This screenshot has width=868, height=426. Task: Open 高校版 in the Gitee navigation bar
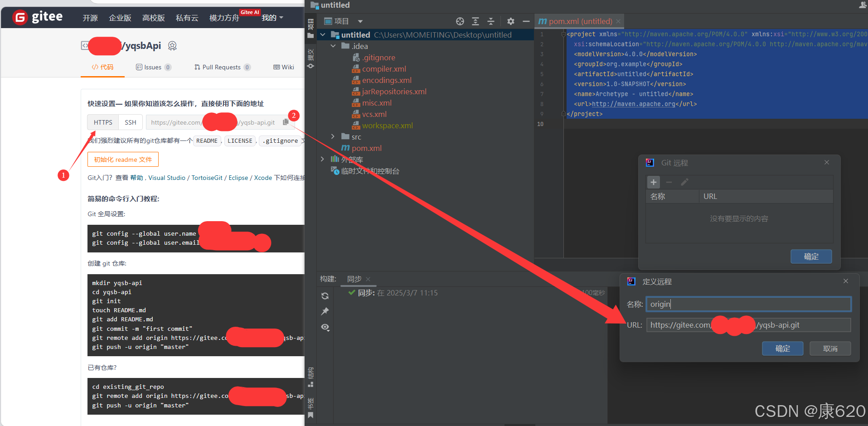[x=154, y=18]
